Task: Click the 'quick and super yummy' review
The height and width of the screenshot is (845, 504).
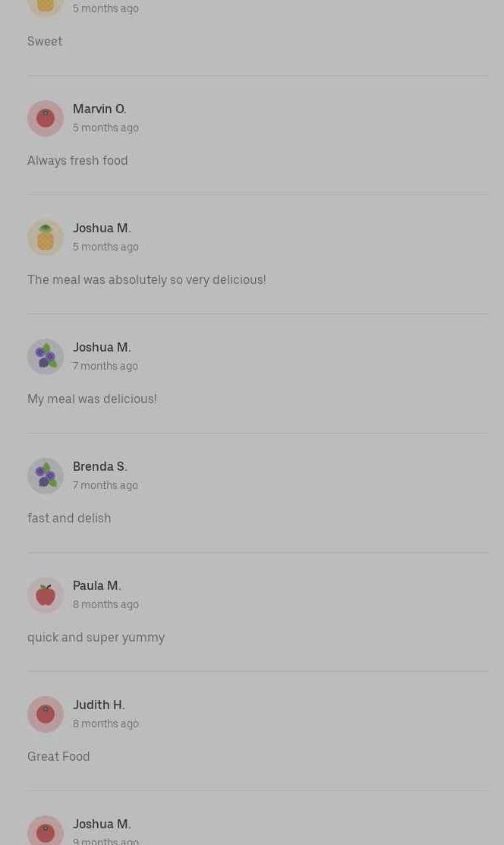Action: pyautogui.click(x=96, y=638)
